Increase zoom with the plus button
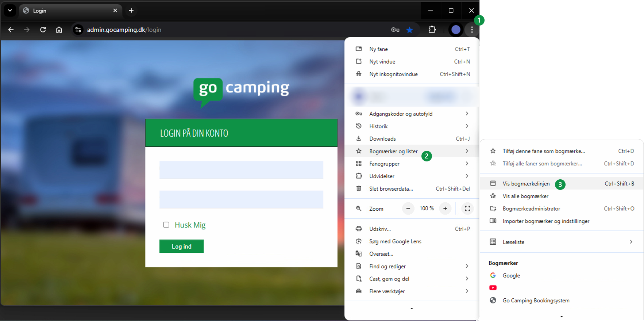644x321 pixels. point(445,209)
